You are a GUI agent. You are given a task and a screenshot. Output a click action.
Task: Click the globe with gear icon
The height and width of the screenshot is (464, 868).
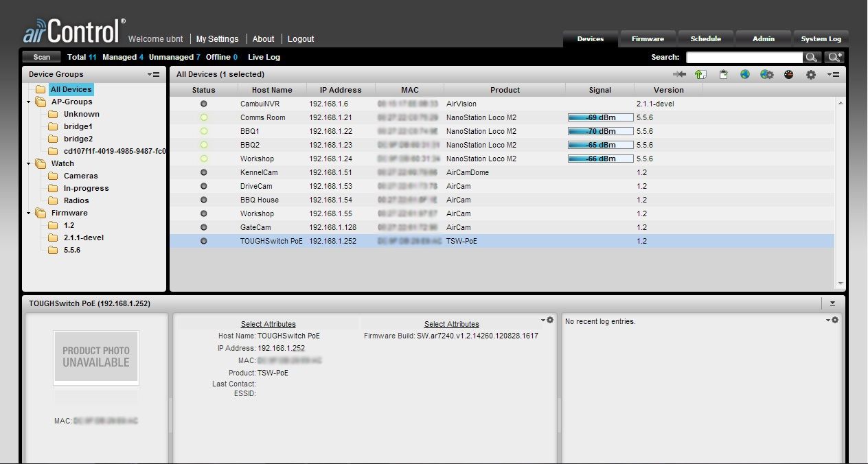(766, 74)
